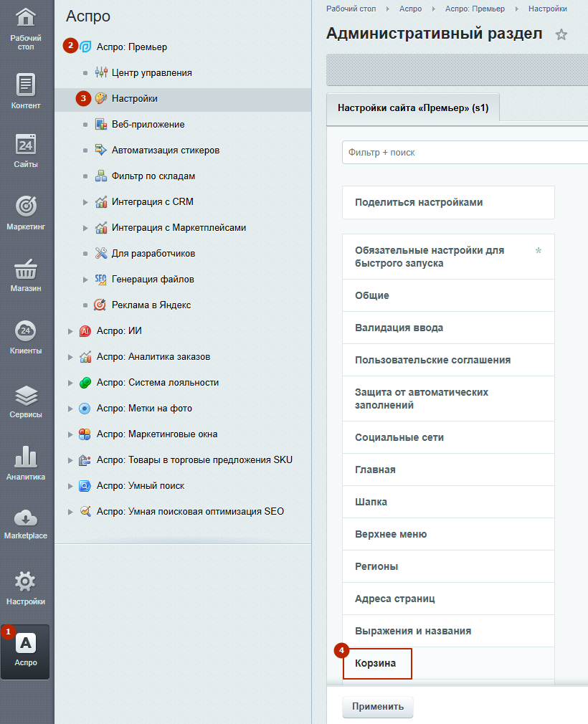588x724 pixels.
Task: Click the Фильтр по складам icon
Action: point(100,176)
